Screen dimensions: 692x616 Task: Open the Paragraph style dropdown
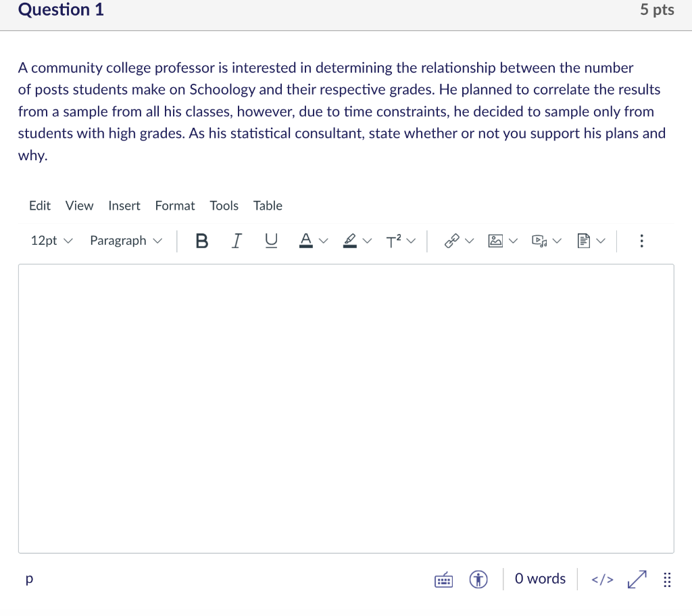(126, 241)
